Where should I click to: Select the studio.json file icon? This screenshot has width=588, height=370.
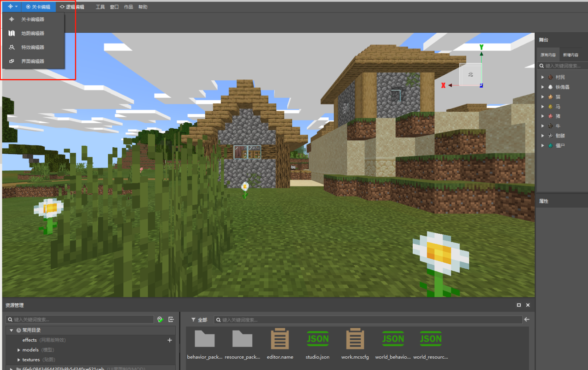point(318,339)
